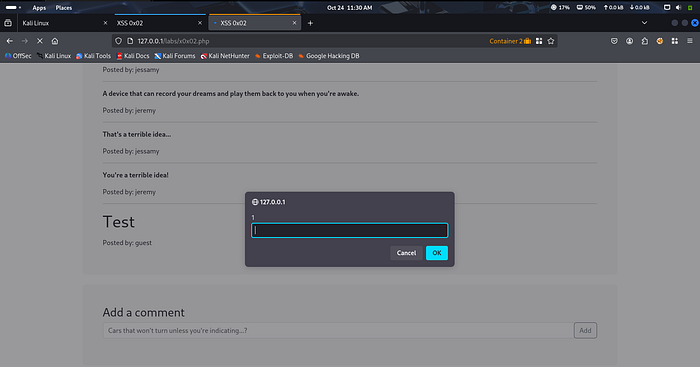Open the Apps menu in top panel
Image resolution: width=700 pixels, height=367 pixels.
pyautogui.click(x=39, y=8)
